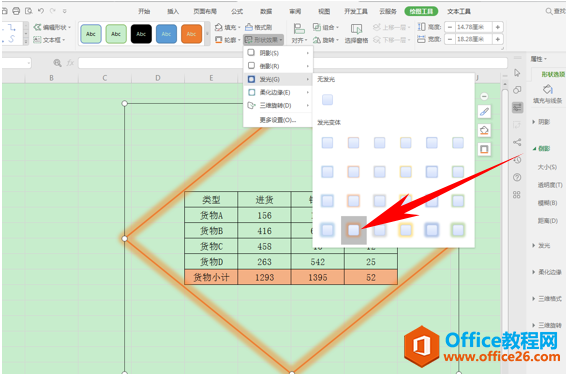
Task: Click the share icon in sidebar
Action: click(517, 142)
